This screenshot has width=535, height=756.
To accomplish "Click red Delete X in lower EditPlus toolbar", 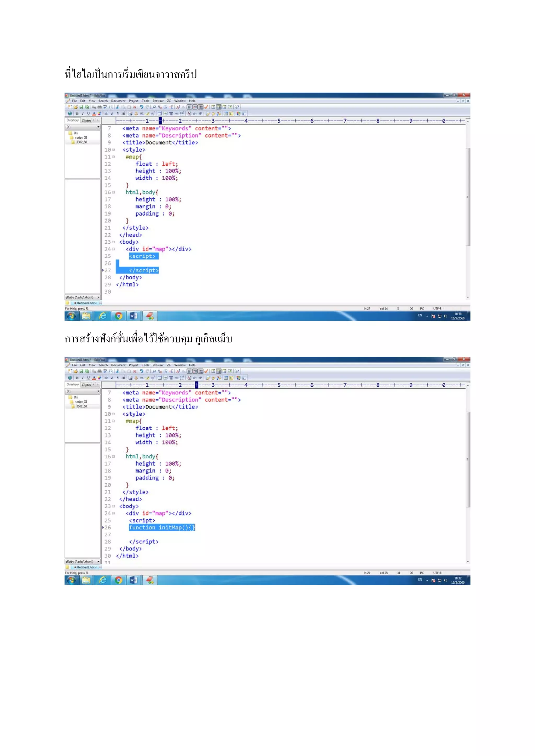I will point(135,371).
